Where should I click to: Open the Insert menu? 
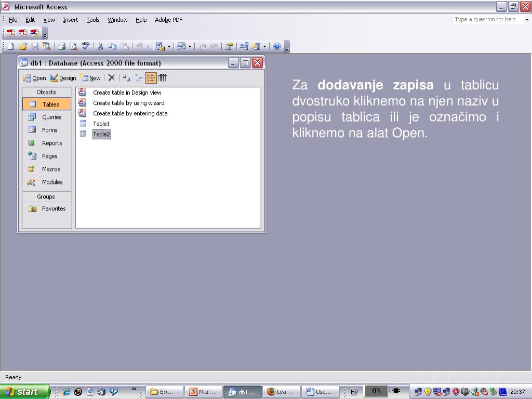coord(70,20)
